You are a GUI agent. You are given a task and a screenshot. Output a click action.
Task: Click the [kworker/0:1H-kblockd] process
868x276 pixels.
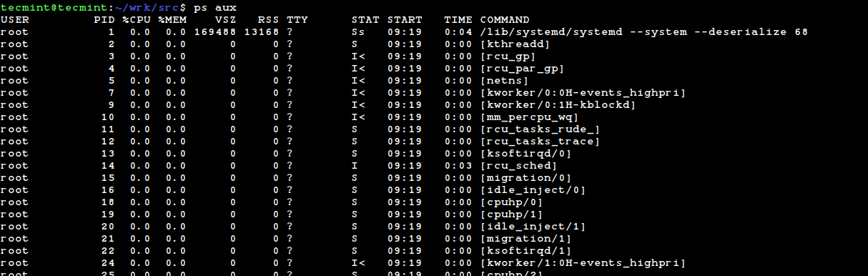click(x=558, y=105)
